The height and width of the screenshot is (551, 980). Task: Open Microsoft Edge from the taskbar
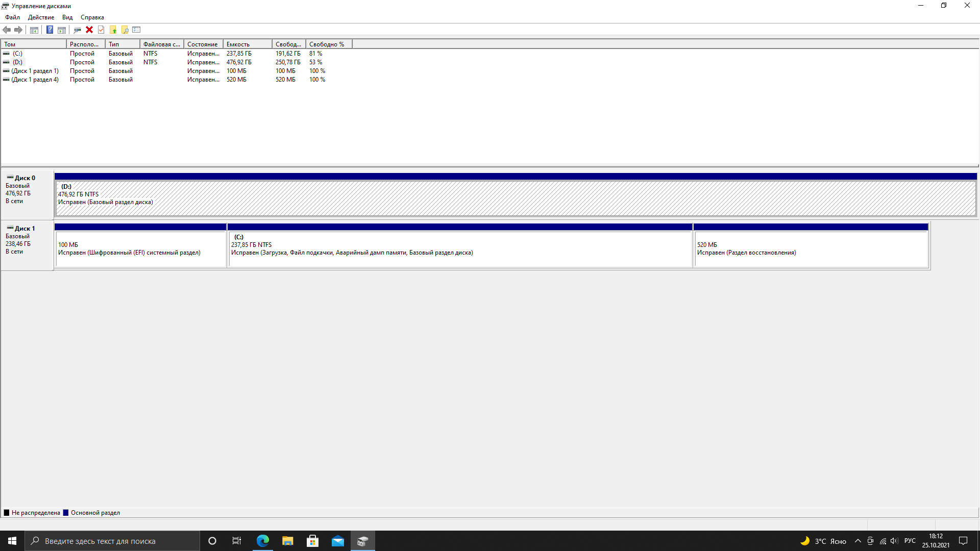point(263,541)
